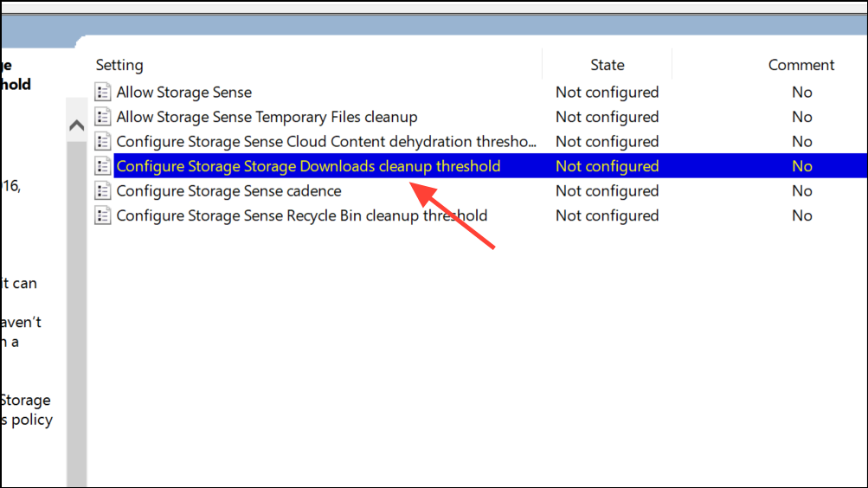The width and height of the screenshot is (868, 488).
Task: Click the Allow Storage Sense policy icon
Action: [x=102, y=92]
